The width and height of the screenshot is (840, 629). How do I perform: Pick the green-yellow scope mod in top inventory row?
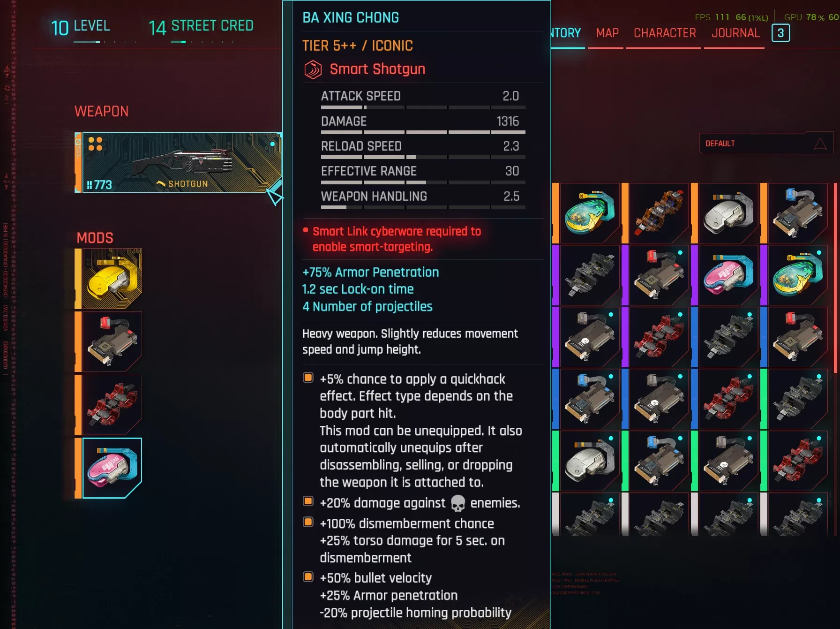589,213
